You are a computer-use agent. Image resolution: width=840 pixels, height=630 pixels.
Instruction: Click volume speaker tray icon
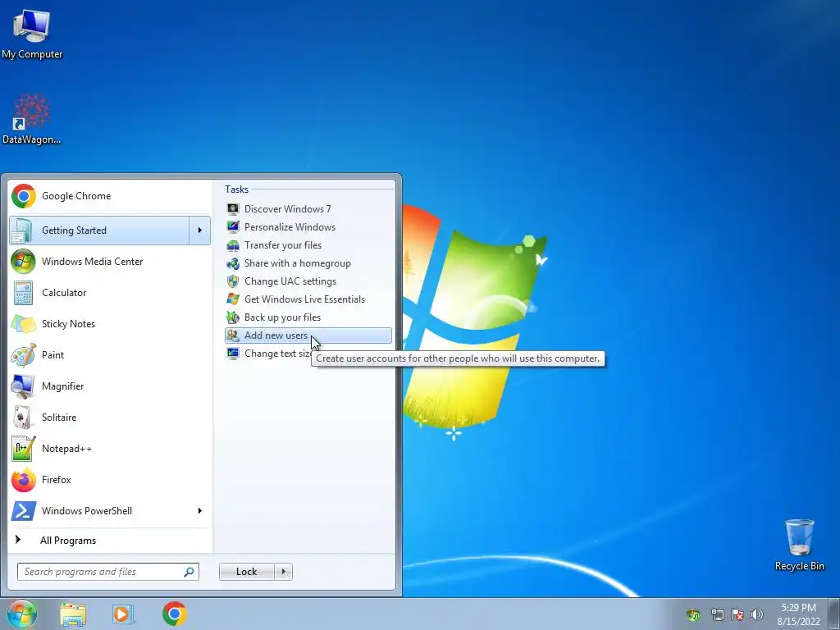coord(757,614)
